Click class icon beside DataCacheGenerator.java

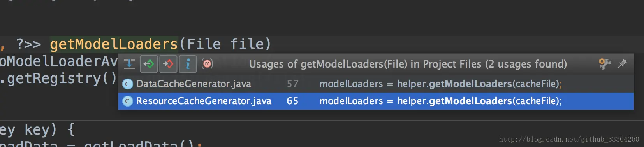[x=127, y=84]
